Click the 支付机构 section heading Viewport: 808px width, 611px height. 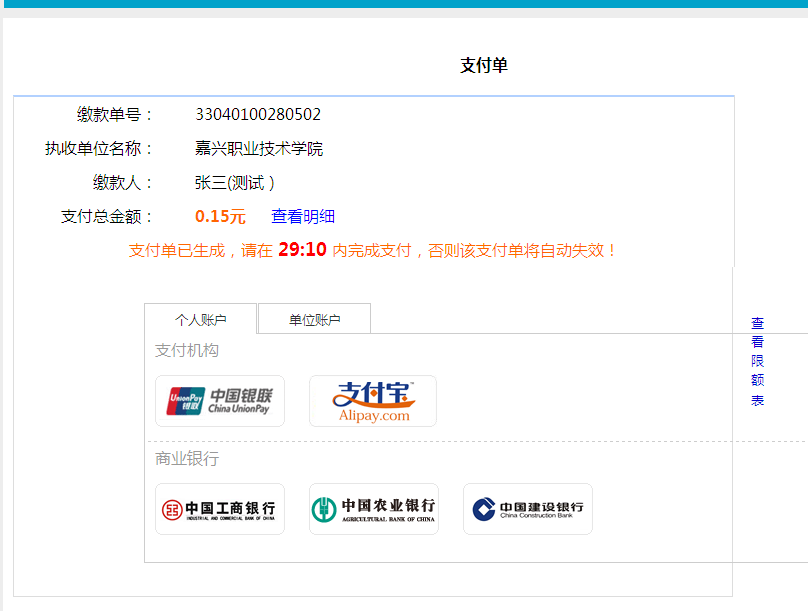click(187, 350)
